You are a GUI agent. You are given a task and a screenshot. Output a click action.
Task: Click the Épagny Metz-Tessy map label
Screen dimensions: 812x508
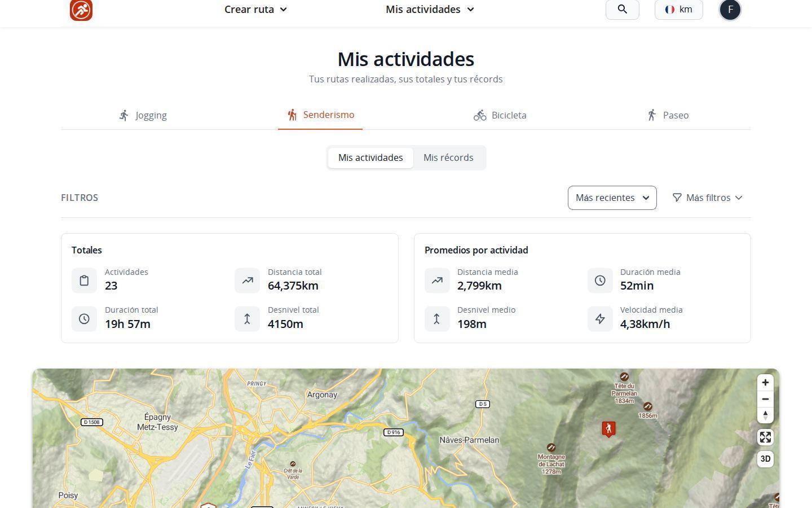157,422
